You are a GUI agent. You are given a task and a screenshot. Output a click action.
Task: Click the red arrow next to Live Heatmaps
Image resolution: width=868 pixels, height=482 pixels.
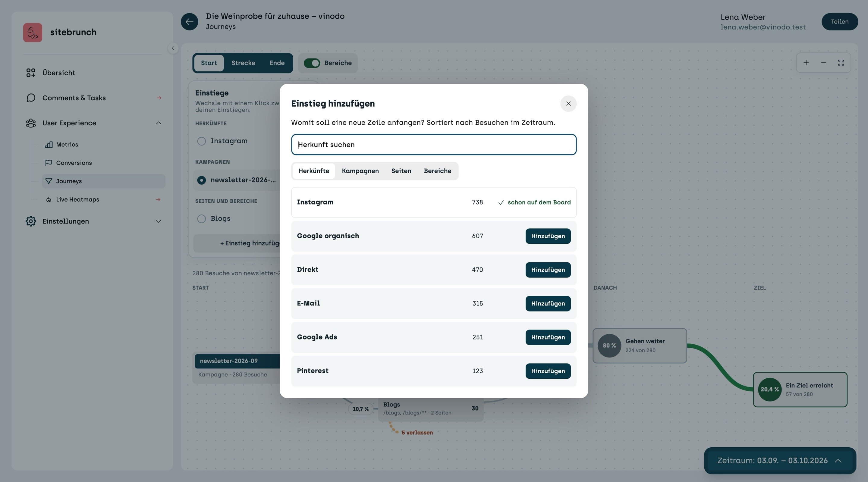(158, 200)
